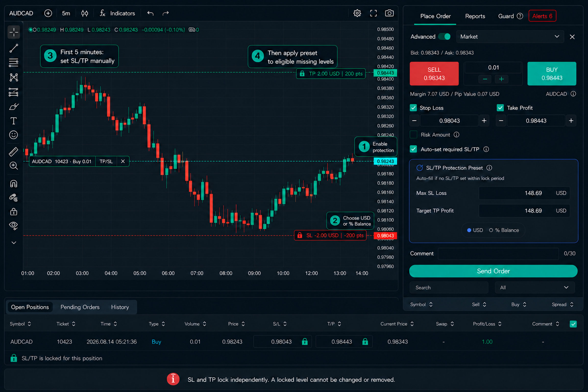
Task: Open the pattern drawing tool
Action: point(14,77)
